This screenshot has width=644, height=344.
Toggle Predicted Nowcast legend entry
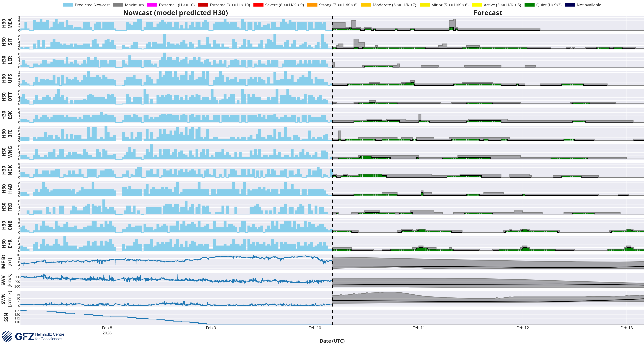[92, 5]
